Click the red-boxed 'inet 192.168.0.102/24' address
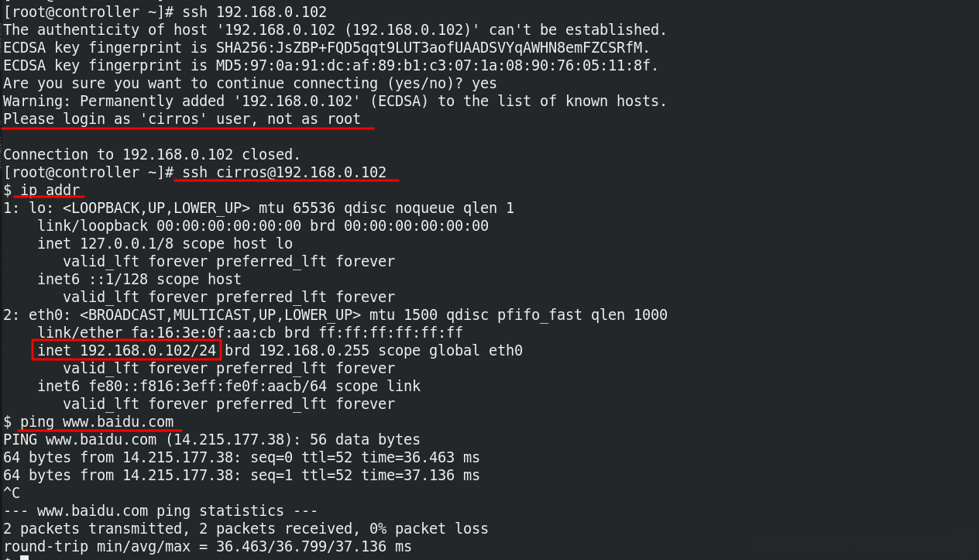Image resolution: width=979 pixels, height=560 pixels. [x=128, y=350]
